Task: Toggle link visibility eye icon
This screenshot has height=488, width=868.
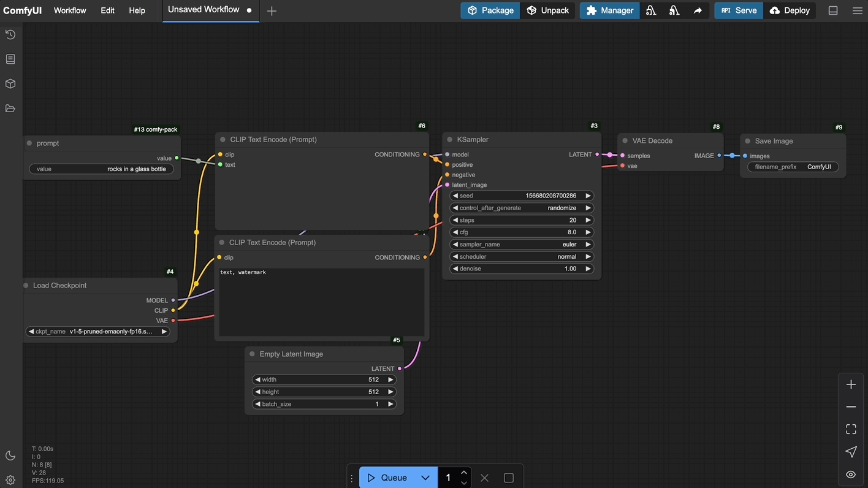Action: (x=851, y=475)
